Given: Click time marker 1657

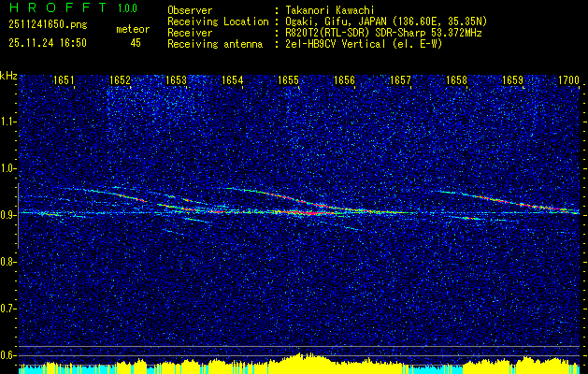Looking at the screenshot, I should [x=400, y=79].
